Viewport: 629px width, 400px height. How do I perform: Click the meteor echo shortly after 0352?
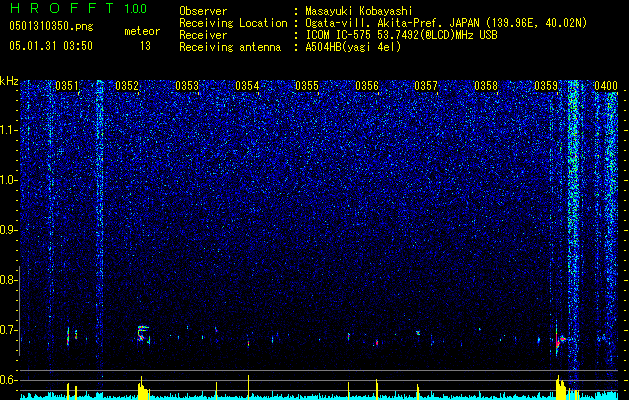pyautogui.click(x=143, y=334)
